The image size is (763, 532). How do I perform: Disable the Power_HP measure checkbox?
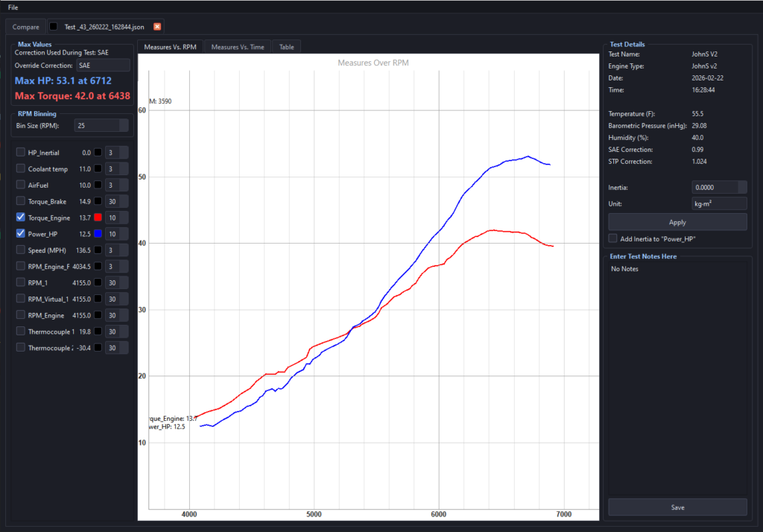point(20,233)
